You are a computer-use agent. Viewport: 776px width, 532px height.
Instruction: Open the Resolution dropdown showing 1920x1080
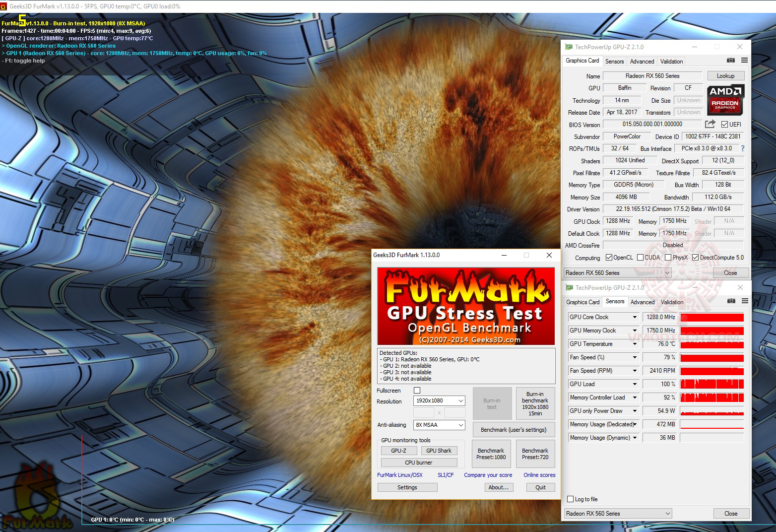click(x=439, y=400)
